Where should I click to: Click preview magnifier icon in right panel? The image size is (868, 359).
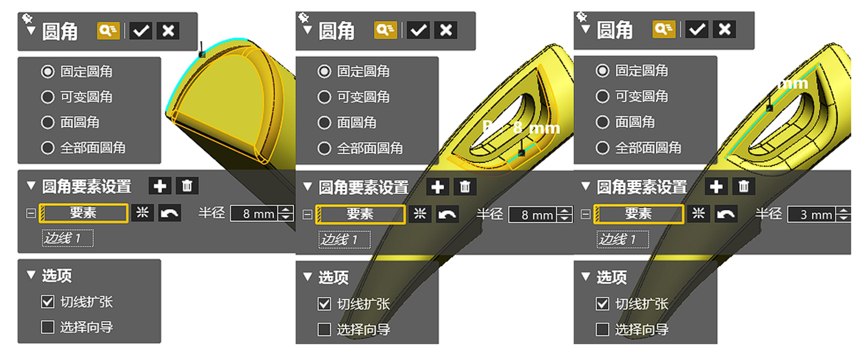[x=664, y=29]
